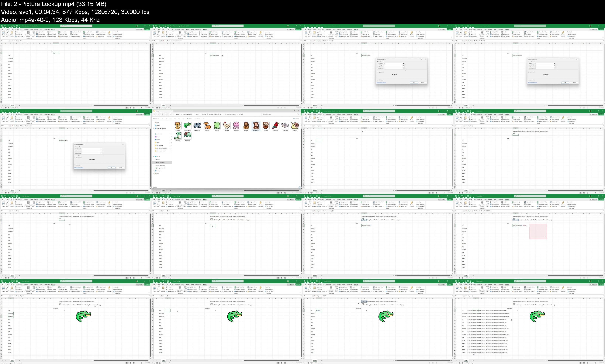Click the pin icon beside Downloads
Viewport: 605px width, 364px height.
[171, 134]
